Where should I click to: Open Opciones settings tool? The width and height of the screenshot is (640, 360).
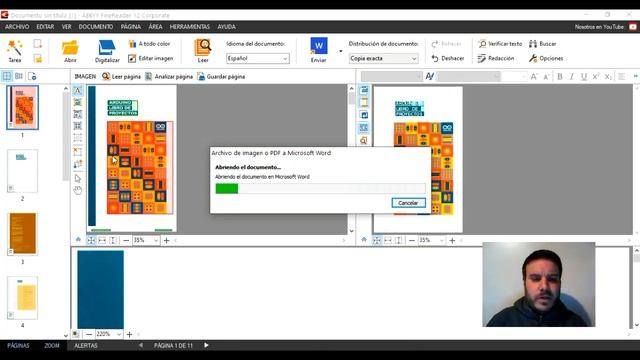546,58
